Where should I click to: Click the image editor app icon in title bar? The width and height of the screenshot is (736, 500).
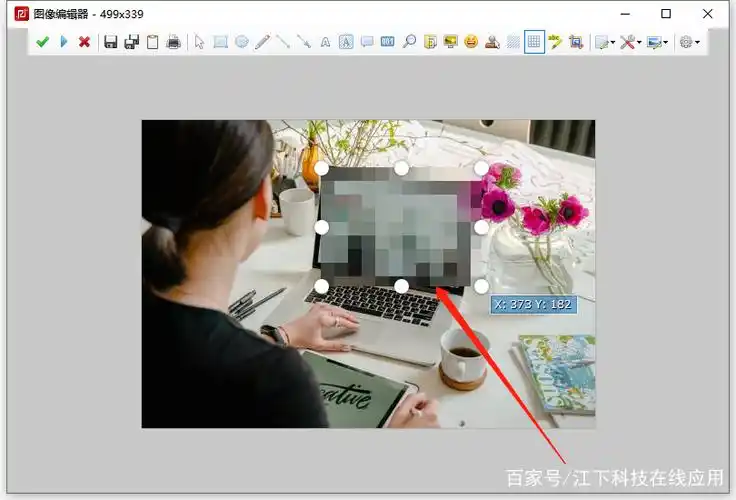[x=21, y=14]
